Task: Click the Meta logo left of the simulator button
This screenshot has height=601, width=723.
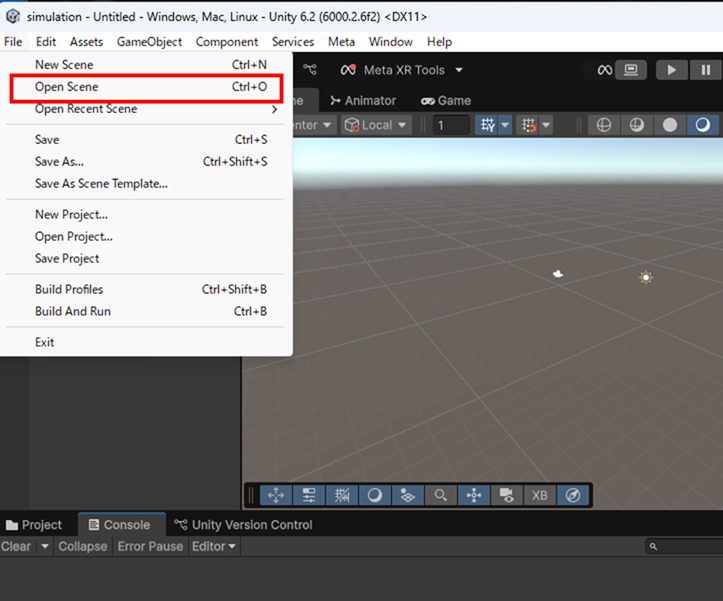Action: click(x=604, y=70)
